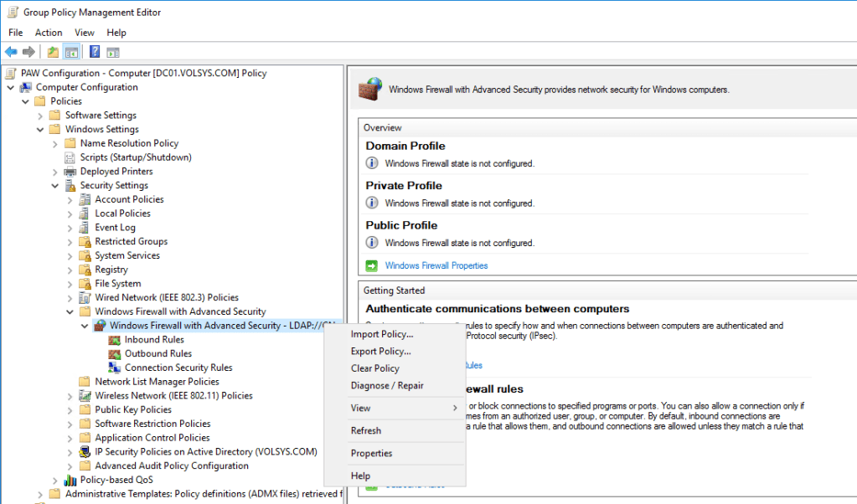The height and width of the screenshot is (504, 857).
Task: Click the blue Help toolbar icon
Action: tap(95, 52)
